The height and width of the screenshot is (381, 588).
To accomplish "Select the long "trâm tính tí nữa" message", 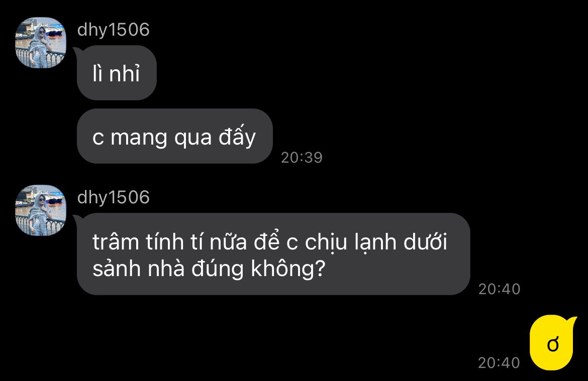I will click(x=273, y=254).
